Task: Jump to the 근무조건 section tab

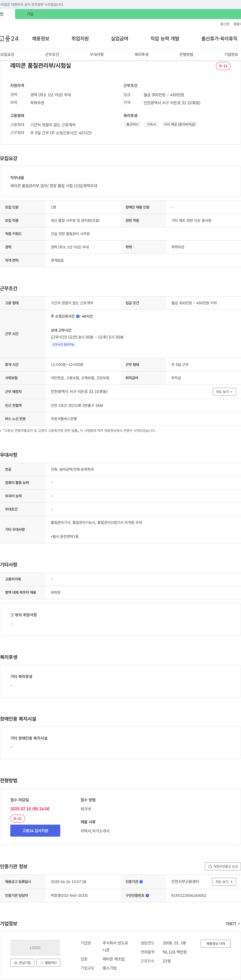Action: point(52,54)
